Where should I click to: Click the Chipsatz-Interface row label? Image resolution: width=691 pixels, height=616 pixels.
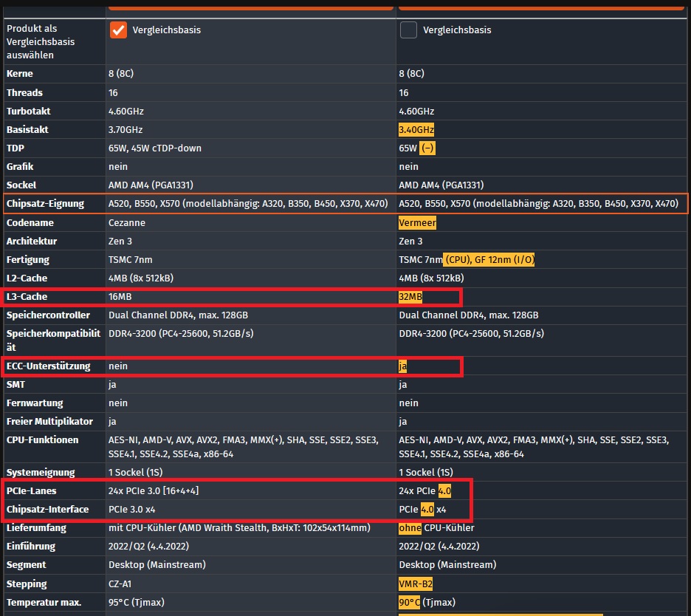(x=47, y=510)
